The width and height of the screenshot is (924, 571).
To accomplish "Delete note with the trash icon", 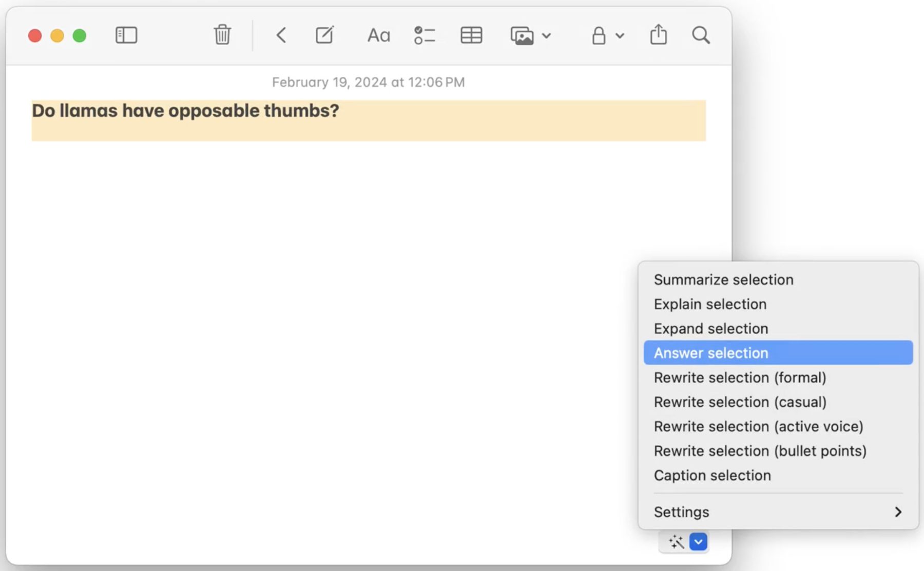I will 222,35.
